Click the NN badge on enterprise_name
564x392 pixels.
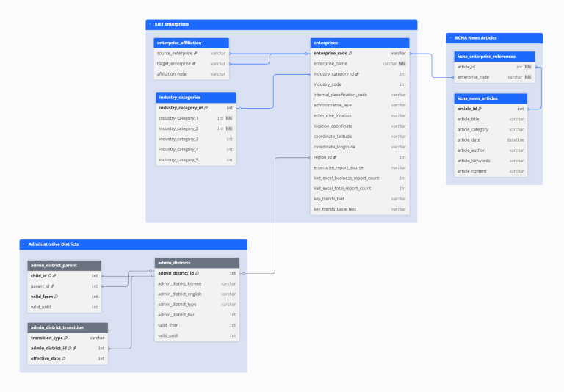click(402, 64)
